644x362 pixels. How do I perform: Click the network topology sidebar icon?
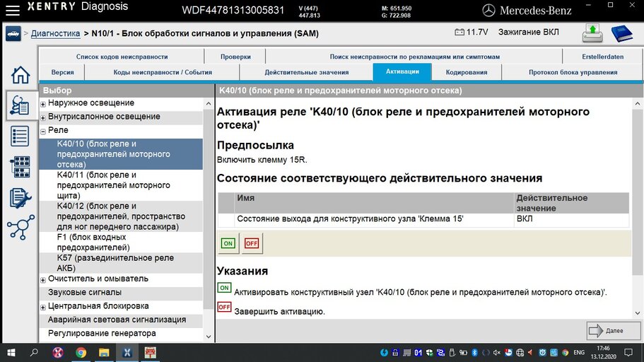tap(21, 228)
